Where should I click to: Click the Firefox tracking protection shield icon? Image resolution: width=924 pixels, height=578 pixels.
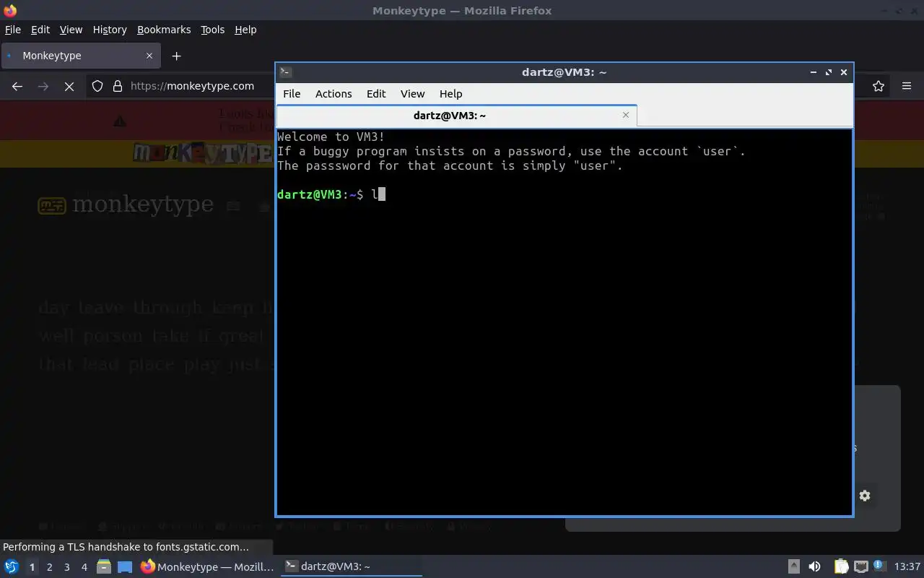coord(97,86)
